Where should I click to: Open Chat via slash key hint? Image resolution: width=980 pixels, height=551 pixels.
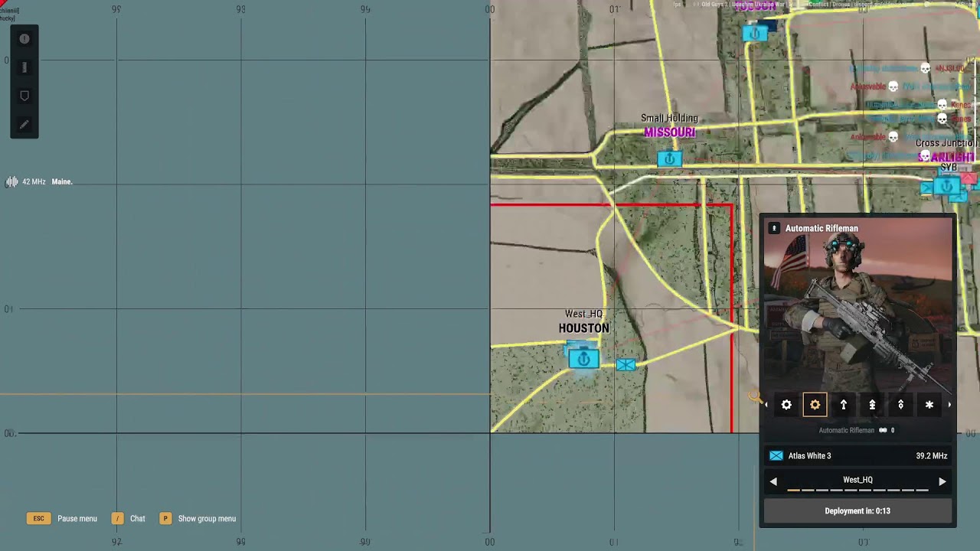(x=129, y=519)
